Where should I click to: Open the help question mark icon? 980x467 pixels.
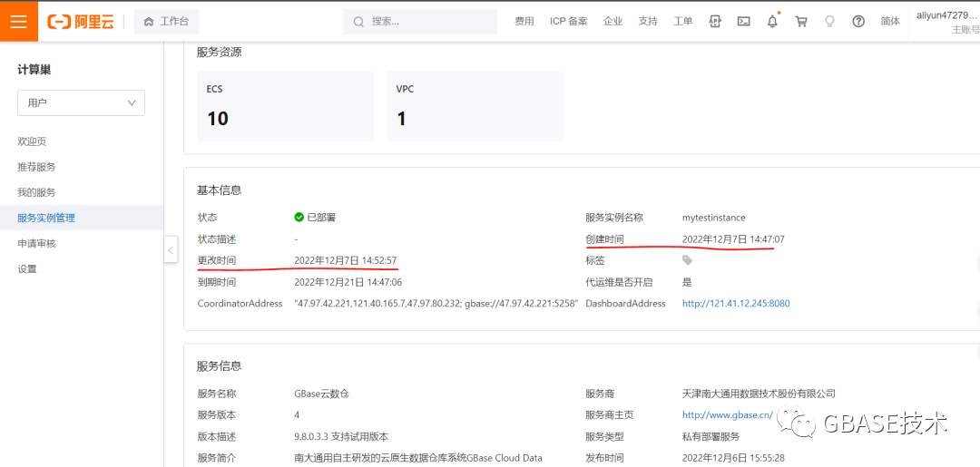(x=858, y=21)
